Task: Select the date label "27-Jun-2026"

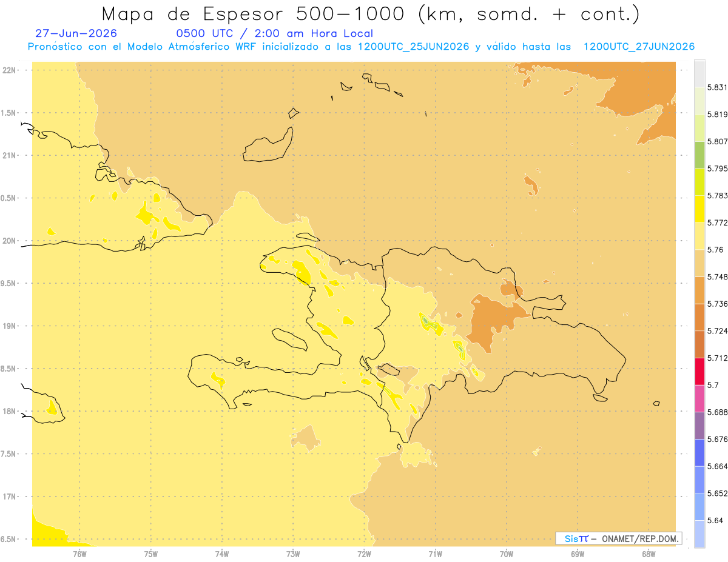Action: pos(76,33)
